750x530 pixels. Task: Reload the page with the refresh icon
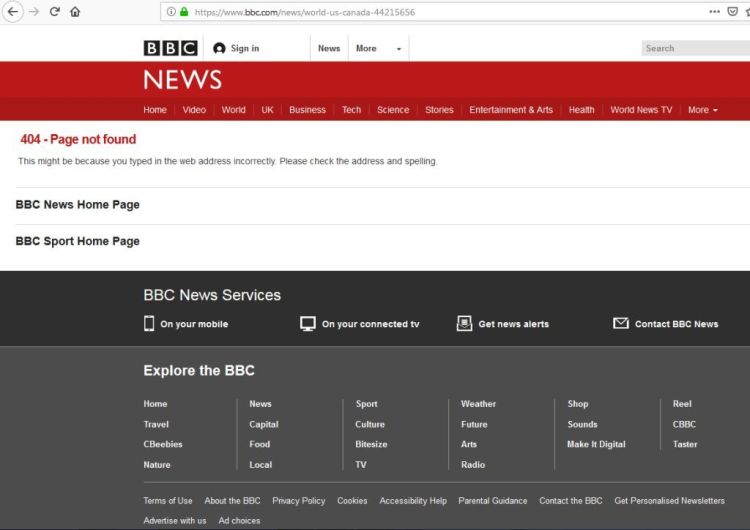point(55,11)
